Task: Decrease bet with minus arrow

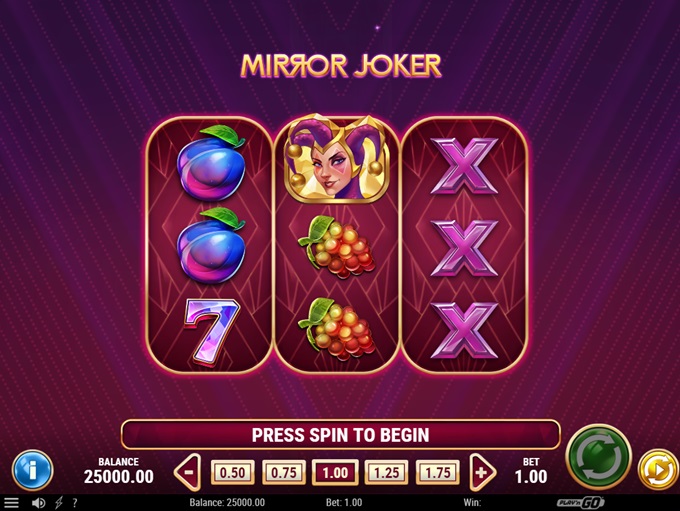Action: [x=187, y=472]
